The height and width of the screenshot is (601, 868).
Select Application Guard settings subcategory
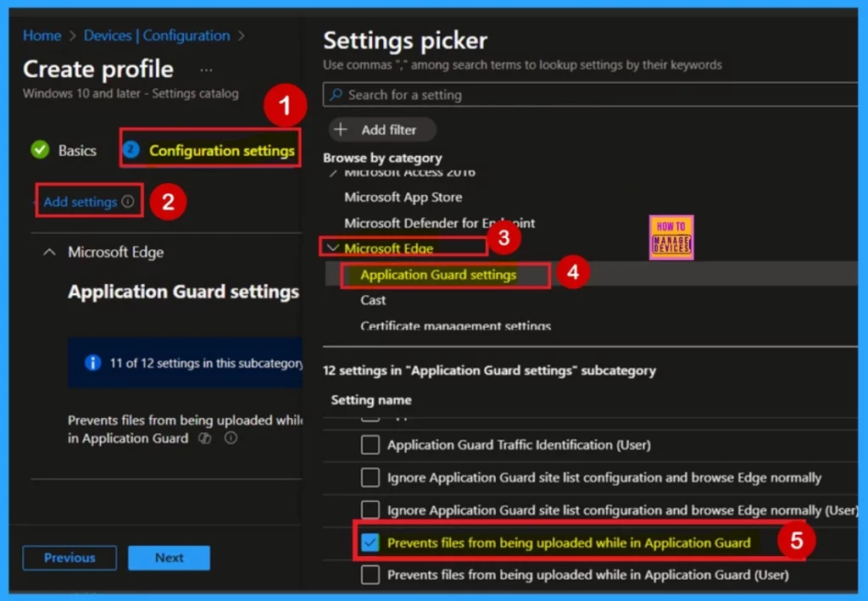coord(438,275)
